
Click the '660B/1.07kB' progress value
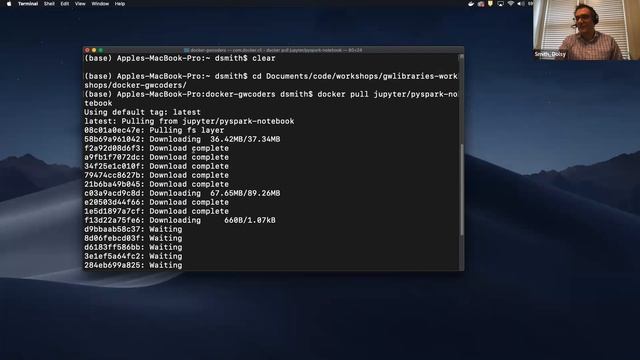[x=250, y=220]
